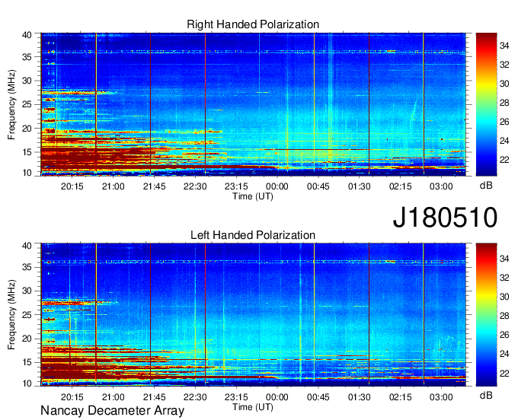Click the "25" frequency tick on Right Handed plot
This screenshot has width=518, height=420.
pyautogui.click(x=27, y=104)
